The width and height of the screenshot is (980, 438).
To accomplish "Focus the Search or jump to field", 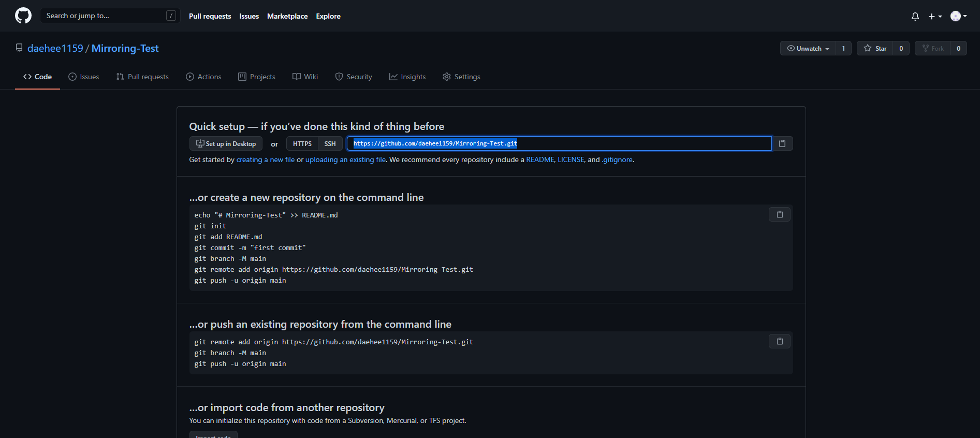I will 110,16.
